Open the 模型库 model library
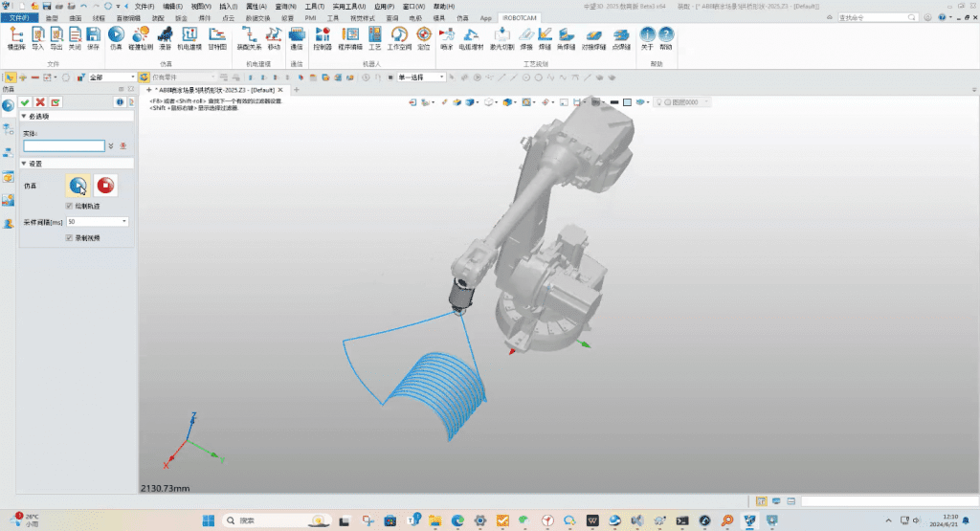This screenshot has height=531, width=980. (x=16, y=36)
